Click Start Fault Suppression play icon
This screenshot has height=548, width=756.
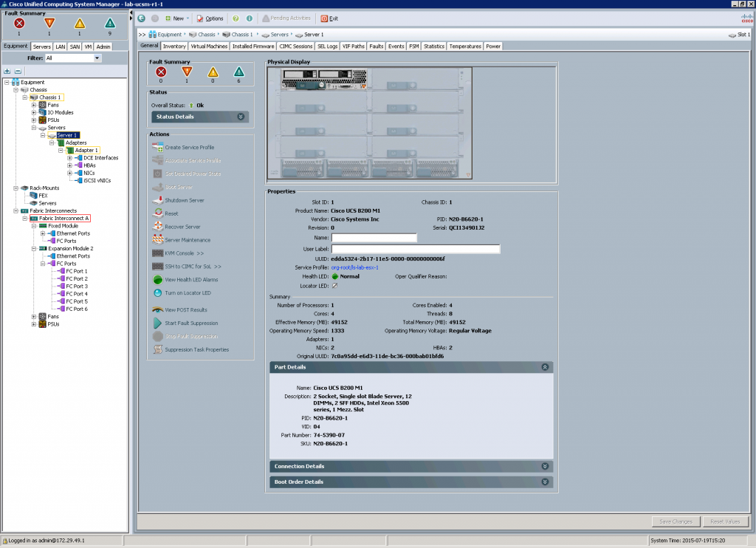pyautogui.click(x=158, y=323)
